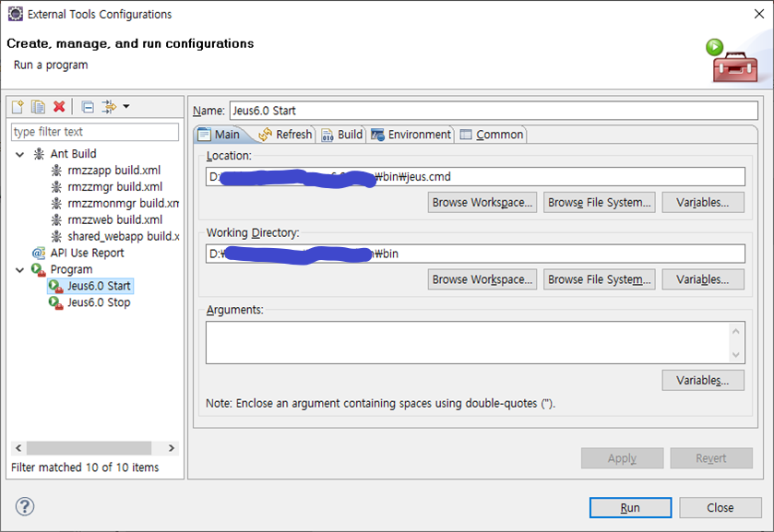The height and width of the screenshot is (532, 774).
Task: Click the ant icon beside rmzzmonmgr build.xml
Action: click(x=56, y=204)
